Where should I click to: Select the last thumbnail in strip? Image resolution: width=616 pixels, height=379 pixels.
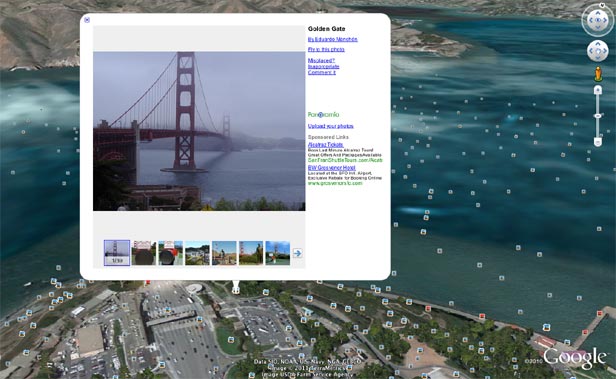click(278, 253)
